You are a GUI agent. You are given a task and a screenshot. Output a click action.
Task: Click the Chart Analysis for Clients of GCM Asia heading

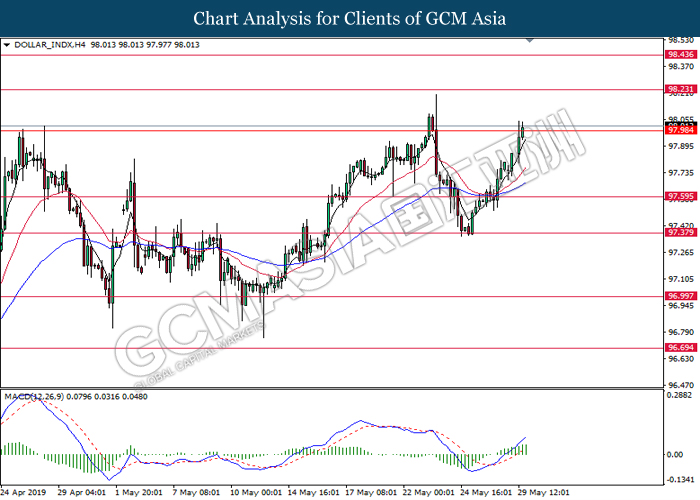350,18
